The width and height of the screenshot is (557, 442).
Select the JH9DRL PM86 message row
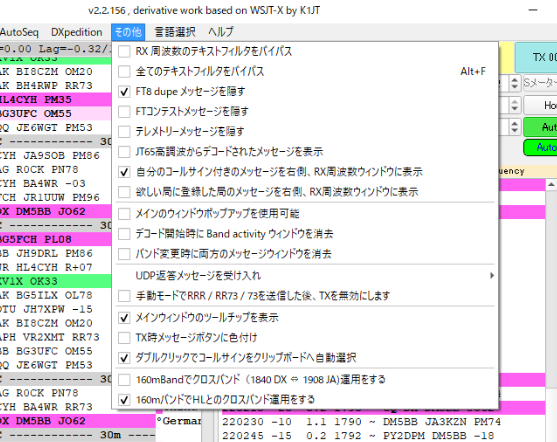pos(55,254)
